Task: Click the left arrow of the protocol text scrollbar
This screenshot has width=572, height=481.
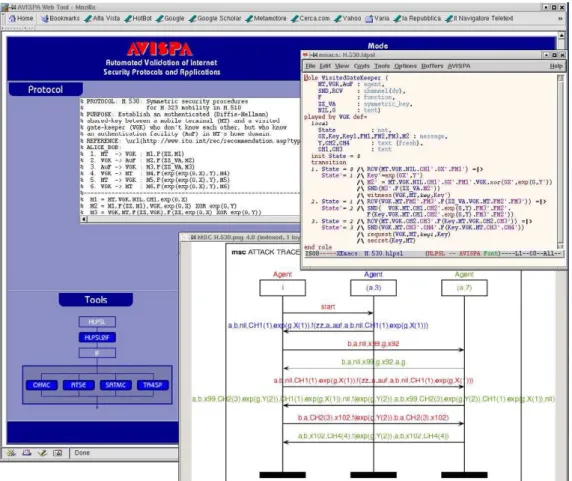Action: tap(84, 219)
